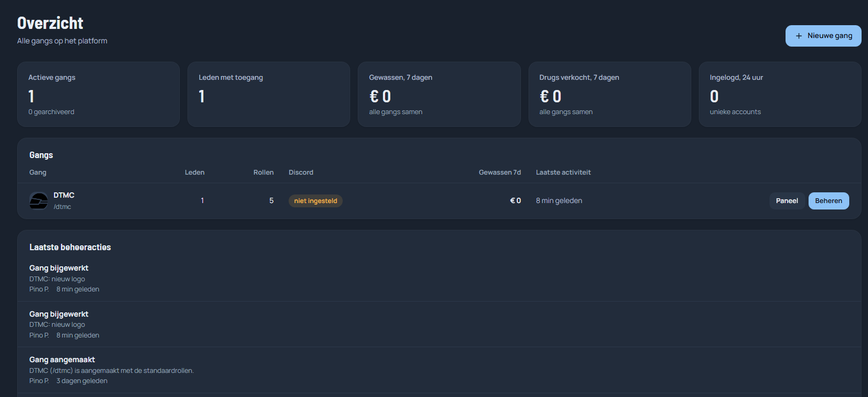Open the Drugs verkocht, 7 dagen card
The height and width of the screenshot is (397, 868).
609,94
